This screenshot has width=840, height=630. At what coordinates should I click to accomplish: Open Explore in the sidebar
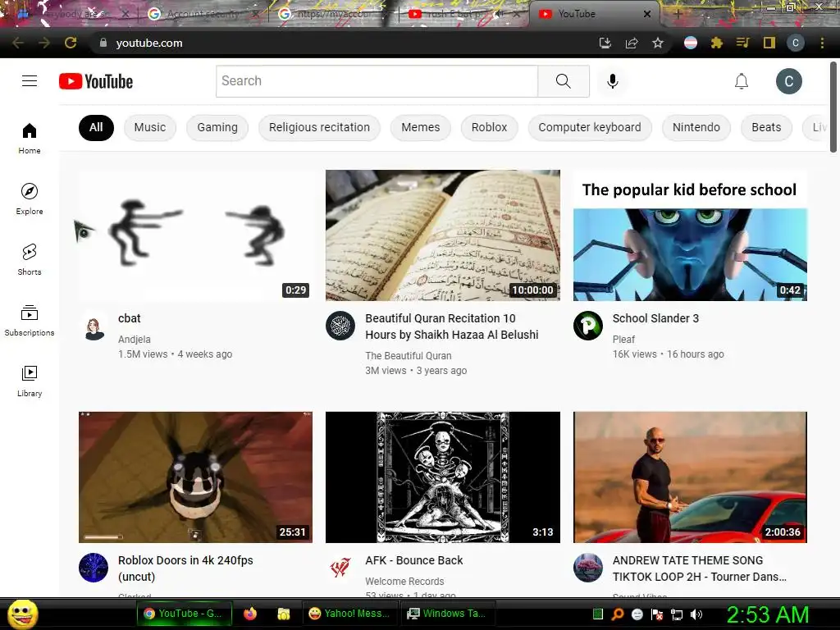(30, 199)
